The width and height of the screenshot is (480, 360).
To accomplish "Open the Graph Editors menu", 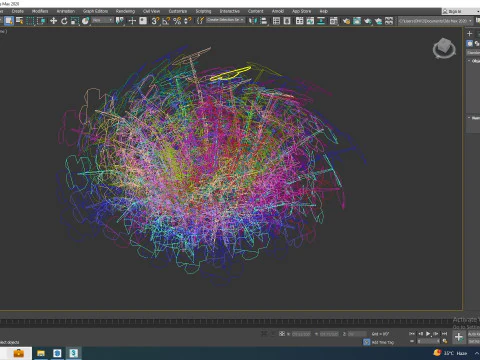I will (95, 11).
